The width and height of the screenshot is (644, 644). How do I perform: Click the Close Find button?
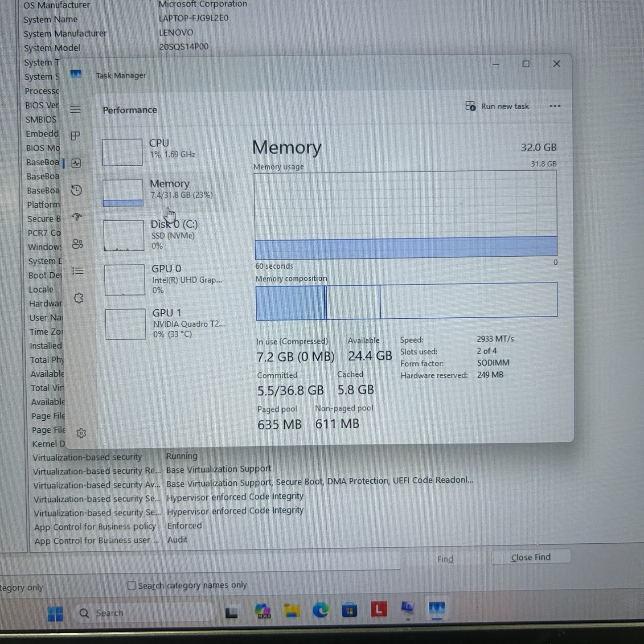click(531, 557)
